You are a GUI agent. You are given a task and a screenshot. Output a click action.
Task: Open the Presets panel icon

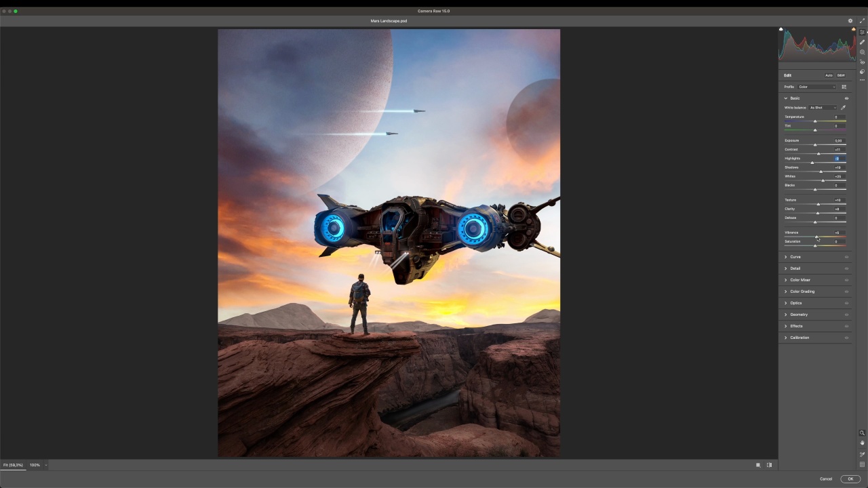pos(862,71)
